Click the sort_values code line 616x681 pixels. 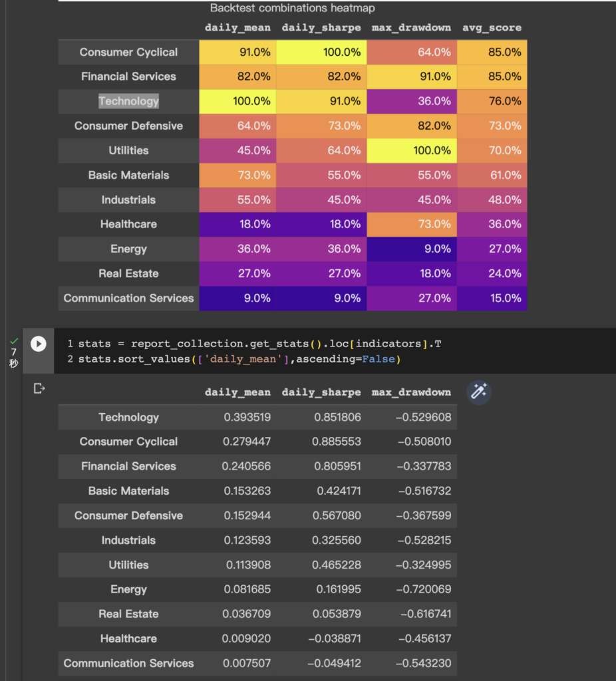click(x=239, y=360)
